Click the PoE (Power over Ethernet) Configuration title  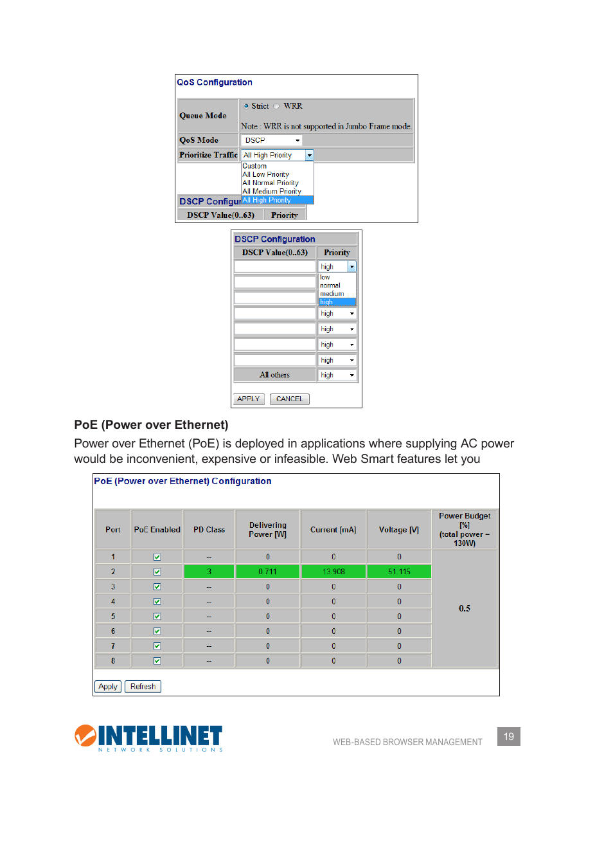pos(182,481)
